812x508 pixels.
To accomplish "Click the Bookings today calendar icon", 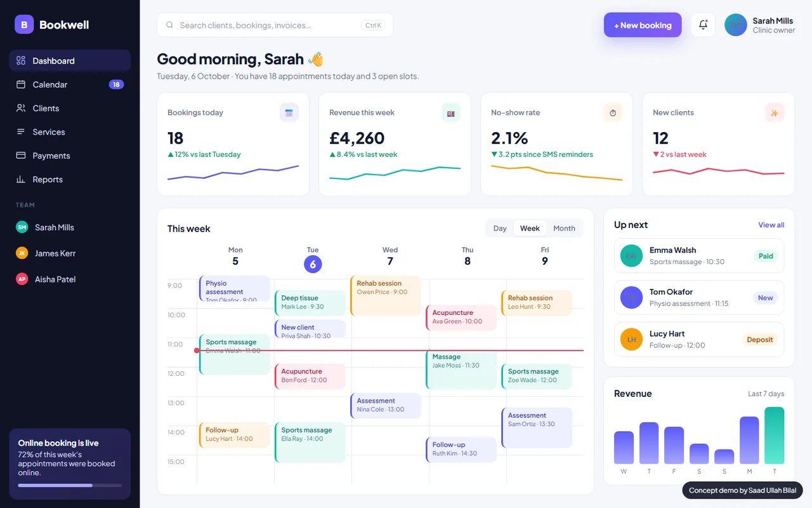I will pos(289,112).
